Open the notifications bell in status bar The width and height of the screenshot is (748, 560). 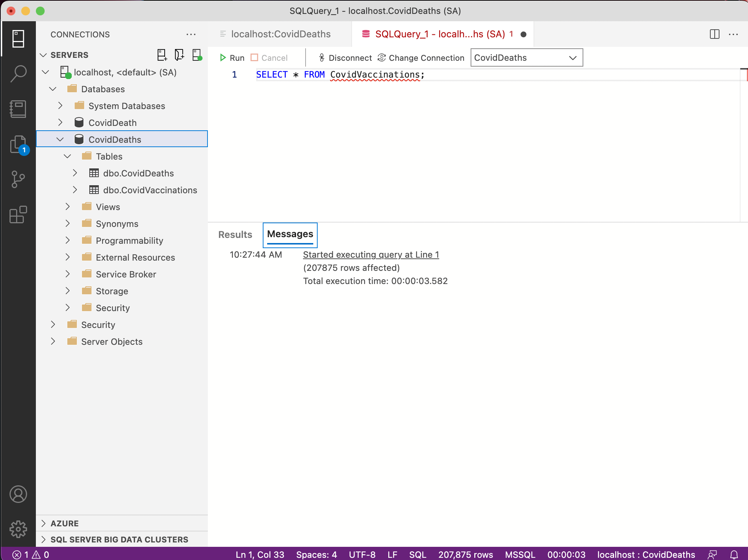pos(734,555)
